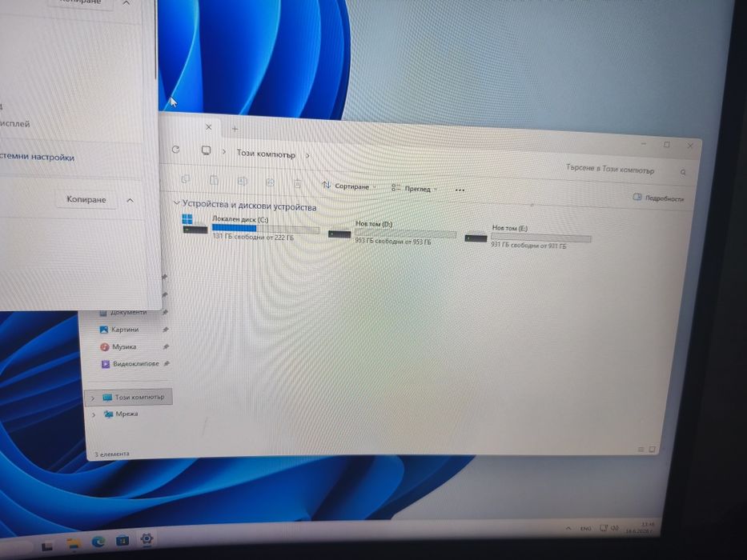
Task: Toggle the Подробности details pane
Action: click(x=658, y=198)
